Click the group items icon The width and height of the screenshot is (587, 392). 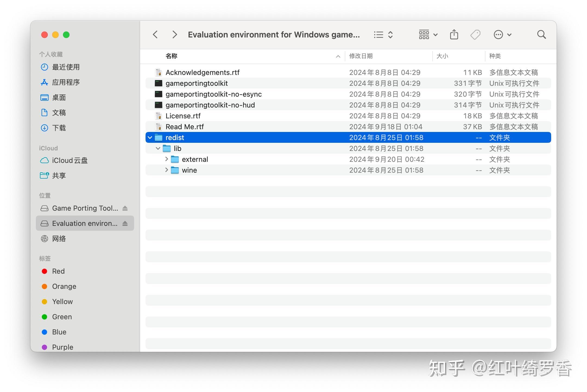click(x=424, y=34)
